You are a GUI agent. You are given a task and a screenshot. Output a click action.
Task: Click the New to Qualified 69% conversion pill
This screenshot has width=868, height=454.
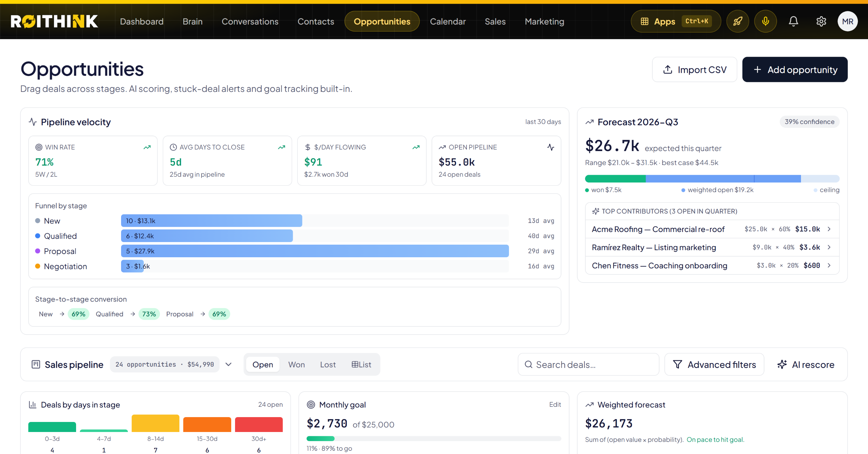78,314
